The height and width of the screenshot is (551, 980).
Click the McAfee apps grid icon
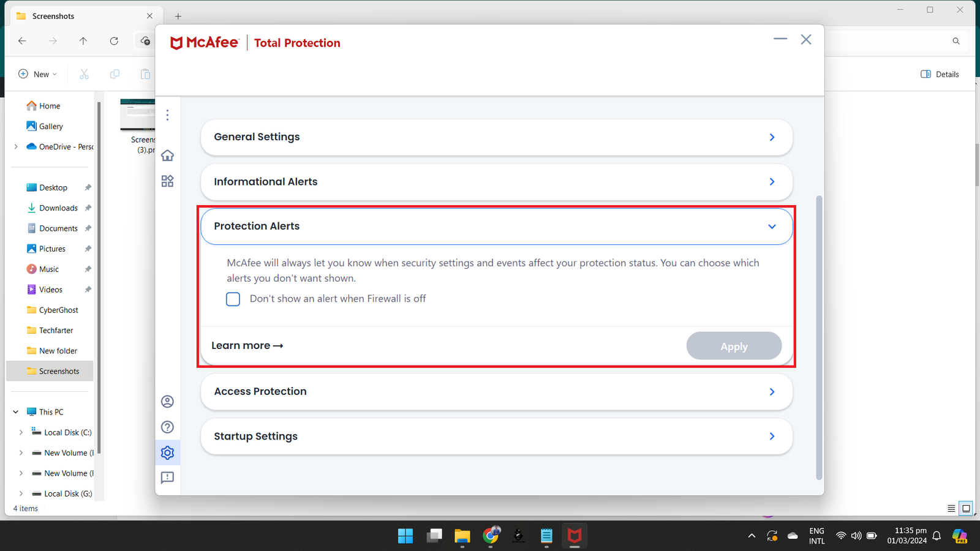167,181
